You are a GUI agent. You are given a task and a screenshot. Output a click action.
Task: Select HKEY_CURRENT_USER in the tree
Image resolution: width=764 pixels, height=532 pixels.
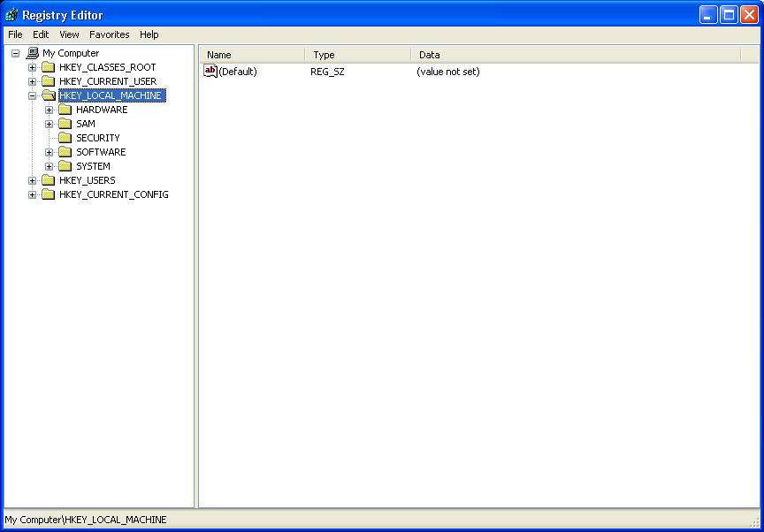click(108, 81)
